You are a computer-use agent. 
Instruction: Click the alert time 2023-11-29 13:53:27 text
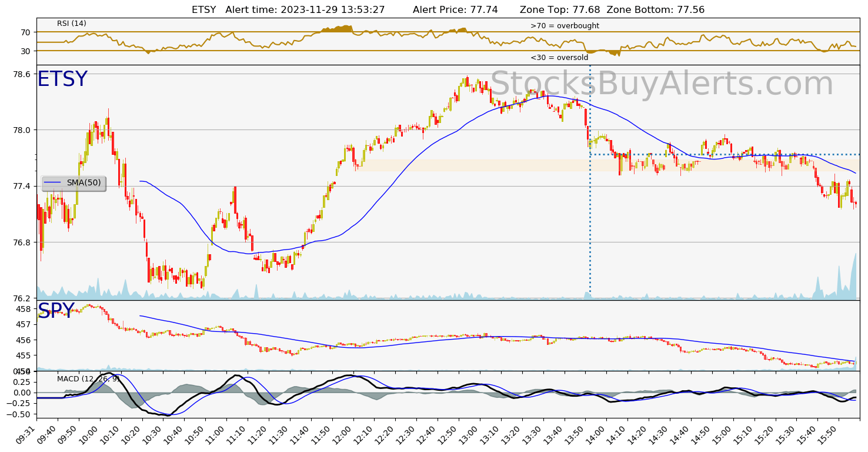[x=305, y=10]
